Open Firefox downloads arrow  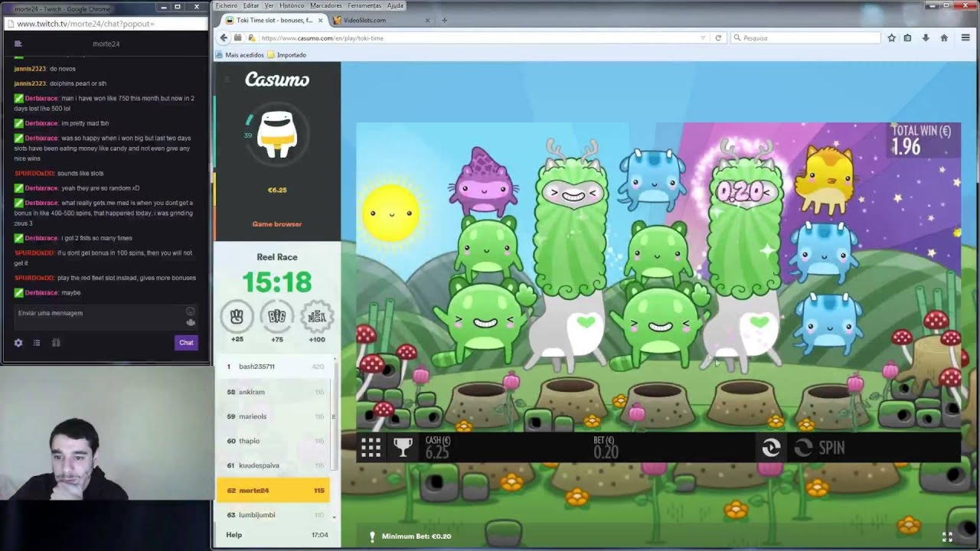[x=926, y=37]
